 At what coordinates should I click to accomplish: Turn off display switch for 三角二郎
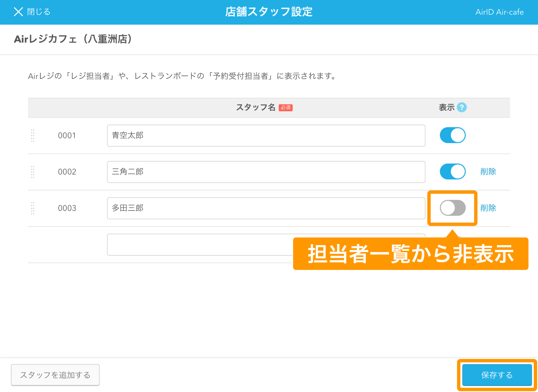[453, 172]
